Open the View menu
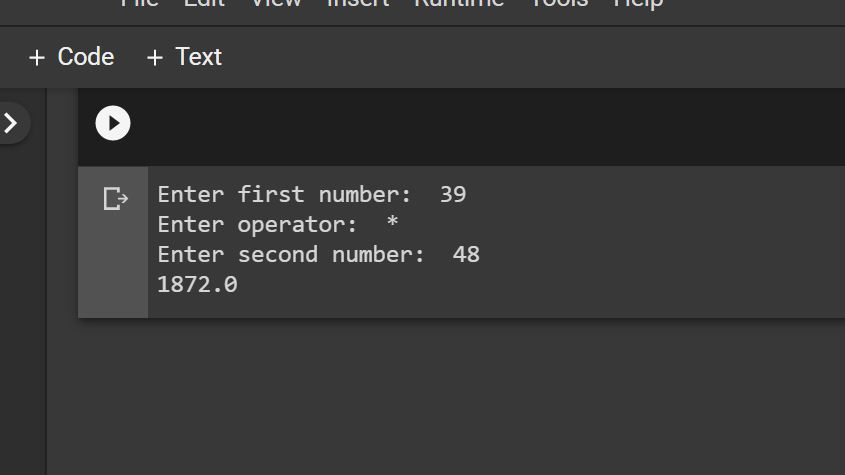Screen dimensions: 845x475 pos(275,3)
